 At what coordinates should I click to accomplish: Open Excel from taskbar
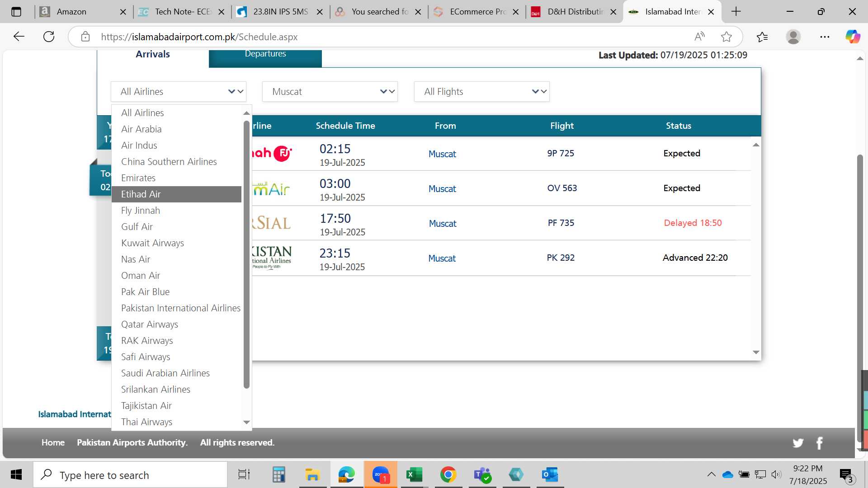tap(414, 474)
